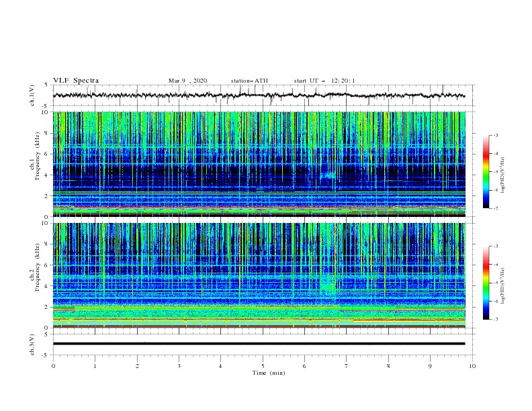Click the "-4" tick on the lower color bar
This screenshot has width=532, height=411.
click(x=495, y=265)
